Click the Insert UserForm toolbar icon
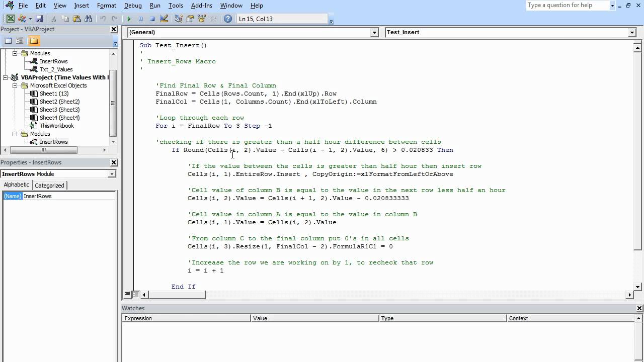The image size is (644, 362). pyautogui.click(x=22, y=19)
